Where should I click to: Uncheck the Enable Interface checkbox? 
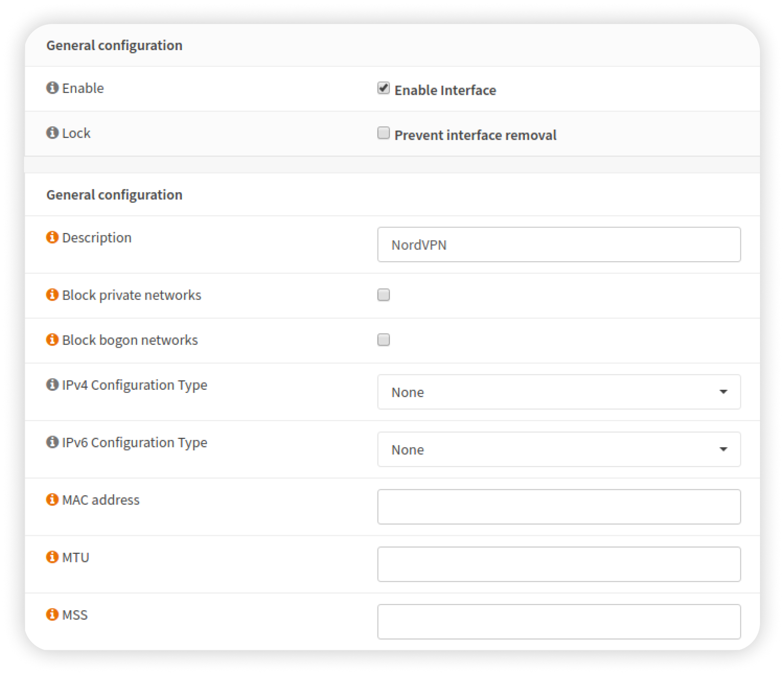pos(383,88)
